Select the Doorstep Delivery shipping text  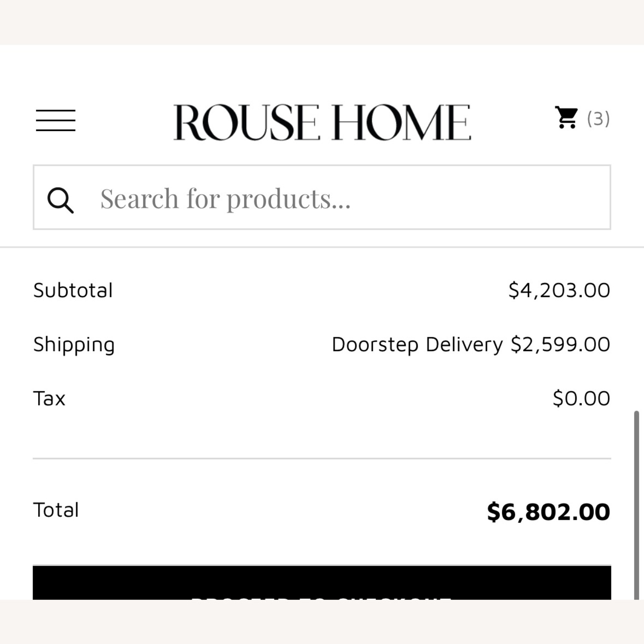(x=417, y=345)
